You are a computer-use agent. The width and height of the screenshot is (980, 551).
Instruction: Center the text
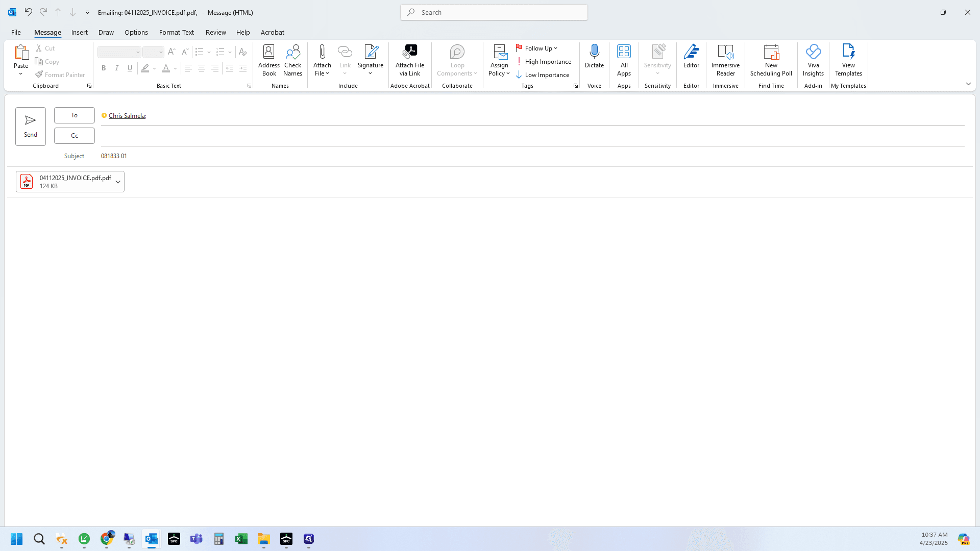202,68
